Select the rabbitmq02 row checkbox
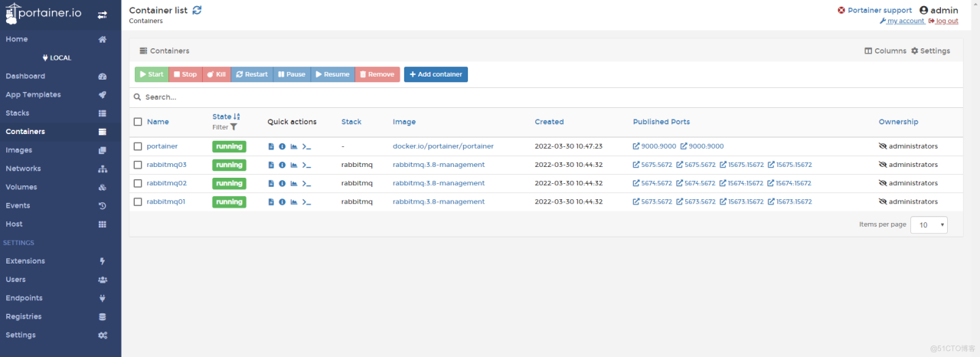980x357 pixels. 138,184
